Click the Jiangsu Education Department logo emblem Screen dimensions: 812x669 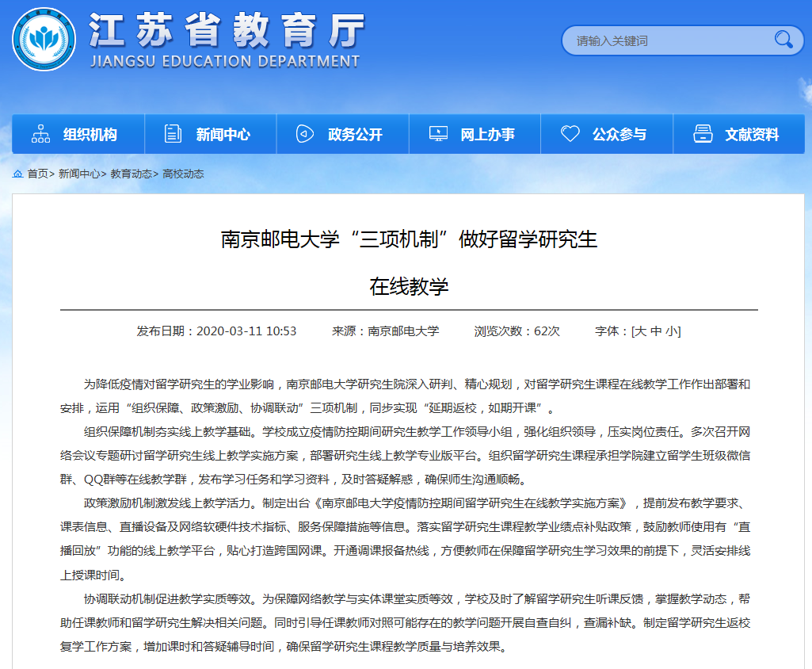[44, 39]
